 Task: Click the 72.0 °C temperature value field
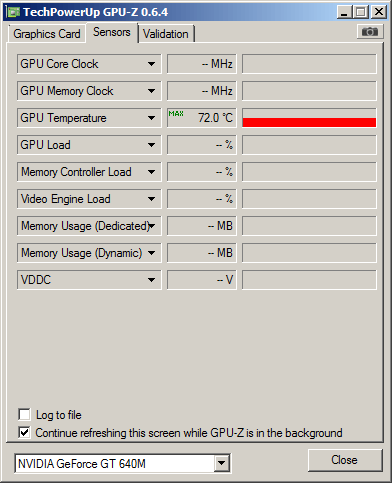pyautogui.click(x=202, y=118)
